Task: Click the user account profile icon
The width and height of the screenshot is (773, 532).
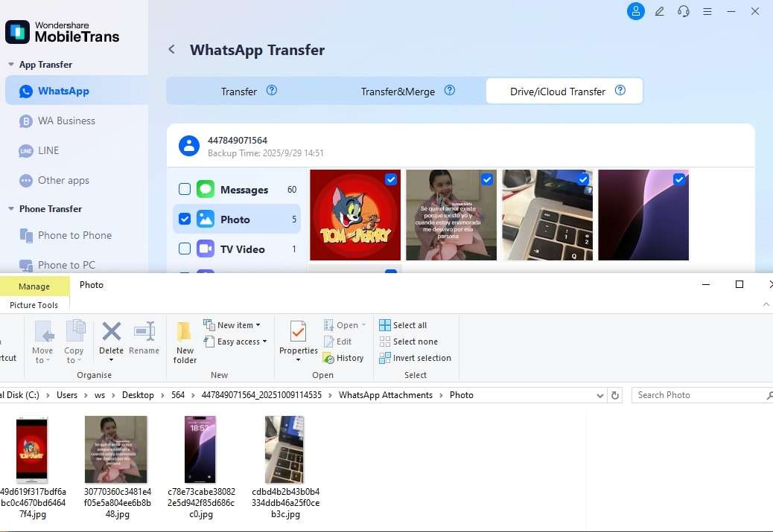Action: 635,11
